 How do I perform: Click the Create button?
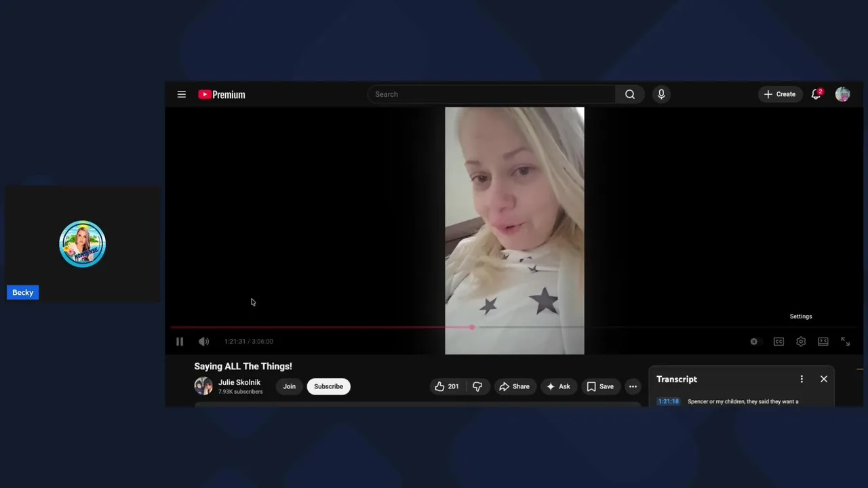pos(780,94)
